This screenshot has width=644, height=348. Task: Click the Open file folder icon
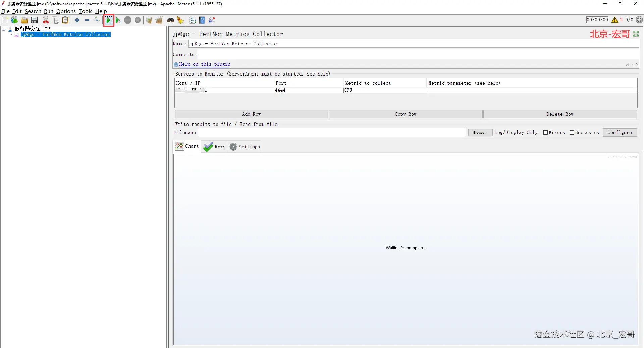24,20
